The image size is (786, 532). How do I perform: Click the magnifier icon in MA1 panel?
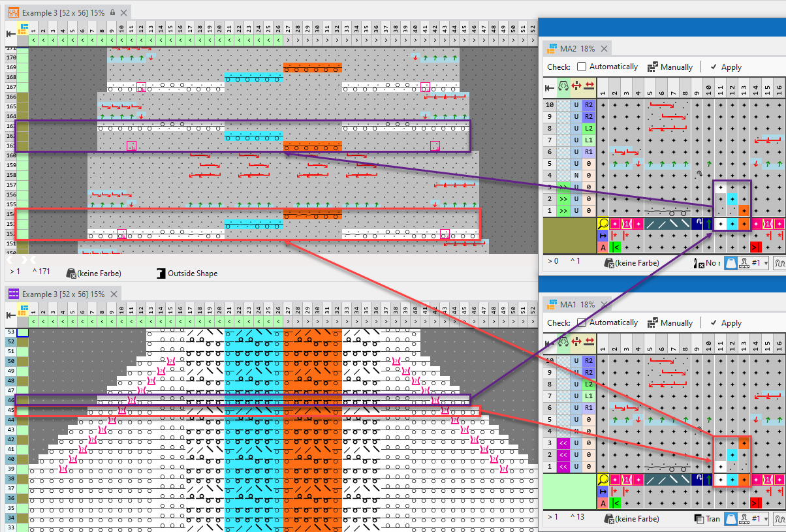pyautogui.click(x=603, y=479)
